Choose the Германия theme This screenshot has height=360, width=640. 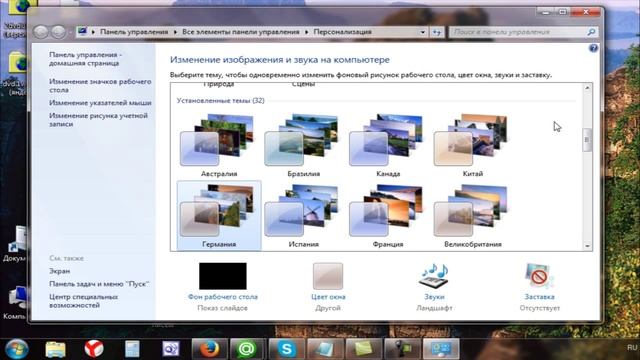(x=219, y=216)
